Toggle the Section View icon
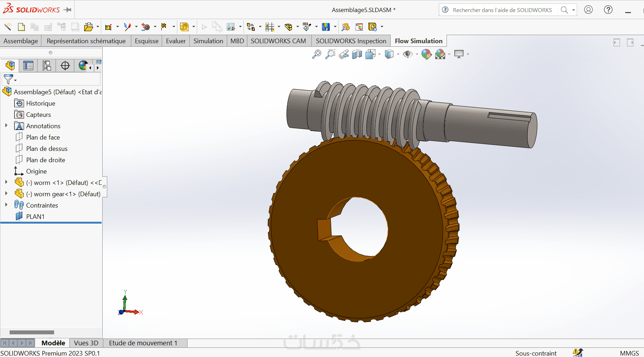 tap(357, 54)
